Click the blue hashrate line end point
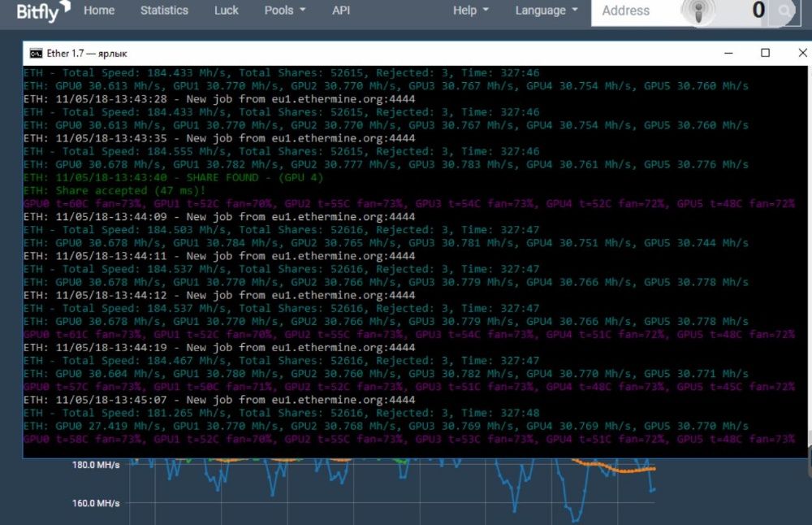Viewport: 812px width, 525px height. (x=653, y=489)
